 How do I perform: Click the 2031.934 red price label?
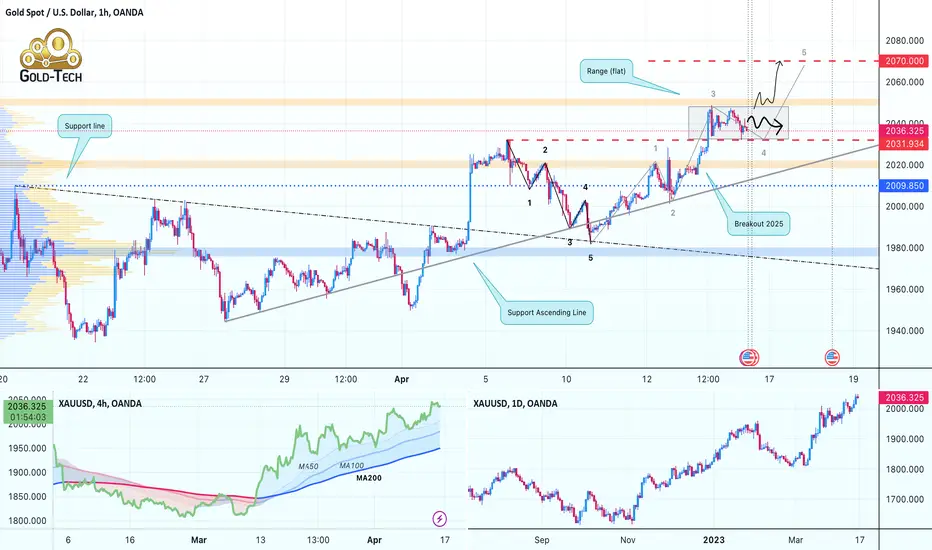(x=905, y=144)
